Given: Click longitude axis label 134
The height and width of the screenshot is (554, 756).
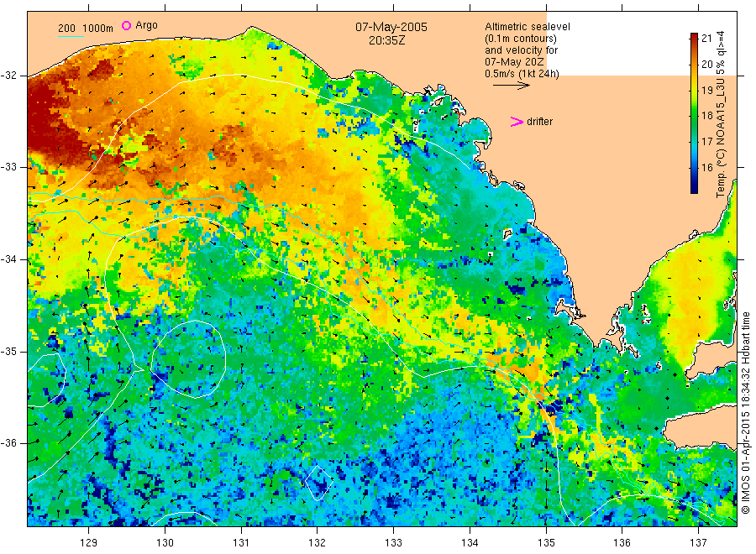Looking at the screenshot, I should [470, 543].
